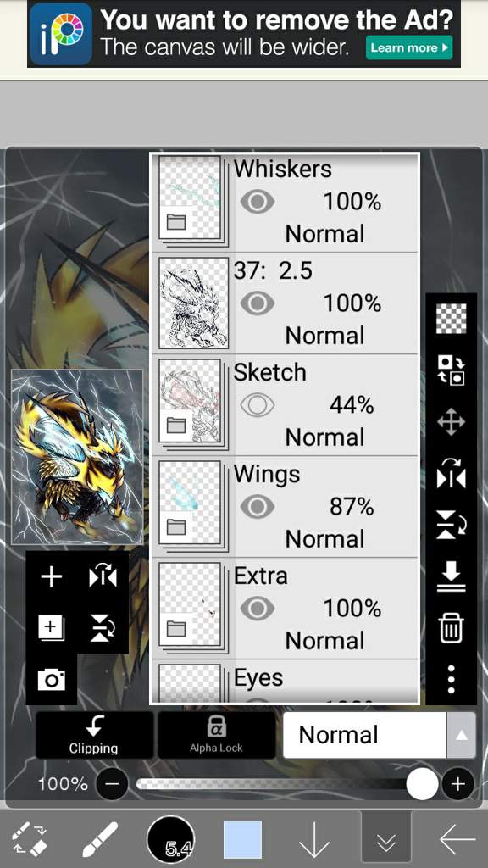The image size is (488, 868).
Task: Select layer 37: 2.5
Action: pyautogui.click(x=285, y=303)
